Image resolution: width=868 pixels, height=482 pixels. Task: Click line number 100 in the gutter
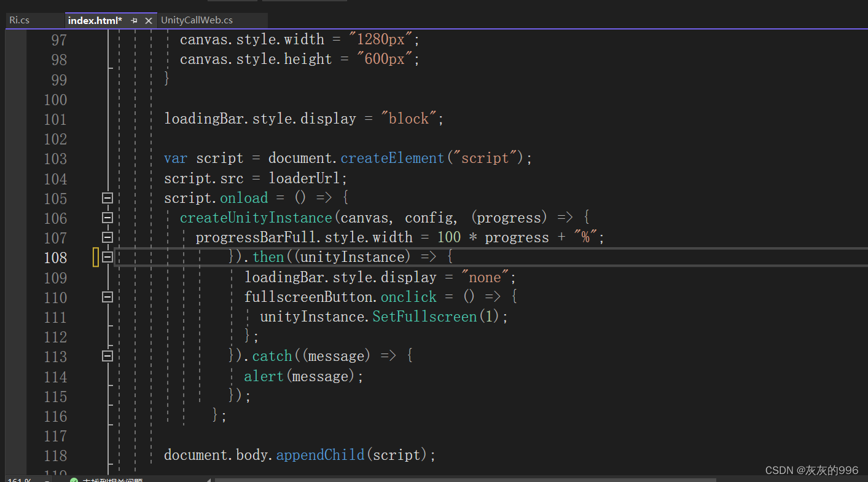[55, 100]
